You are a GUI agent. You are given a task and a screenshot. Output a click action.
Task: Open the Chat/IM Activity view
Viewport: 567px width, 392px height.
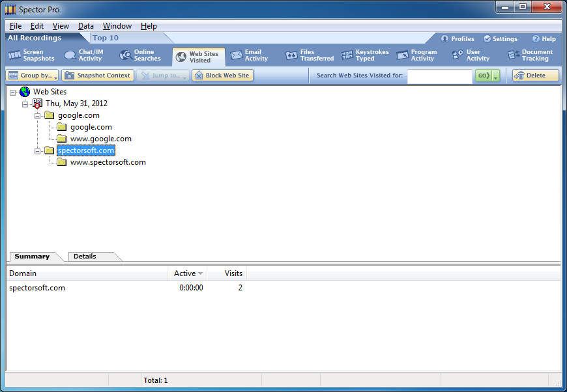(83, 55)
